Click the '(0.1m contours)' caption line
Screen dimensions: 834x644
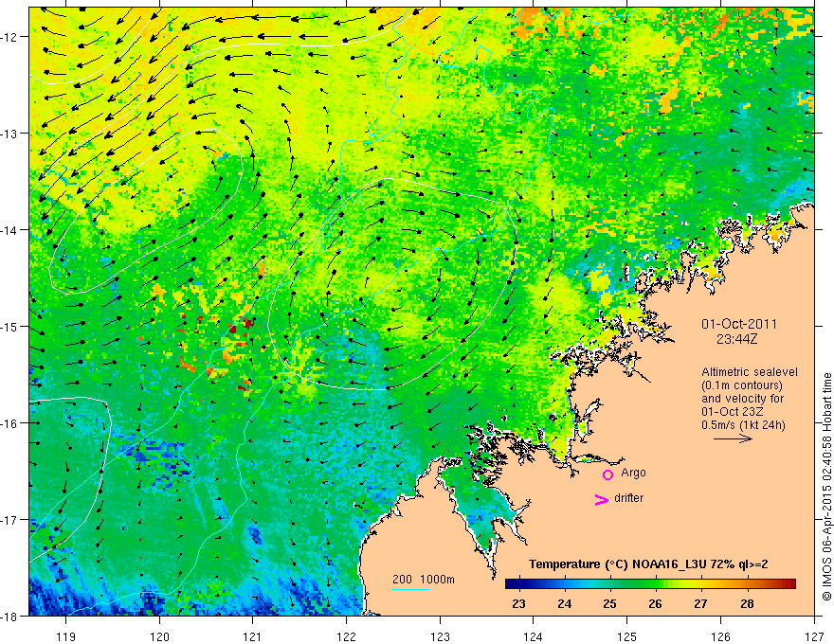tap(742, 385)
